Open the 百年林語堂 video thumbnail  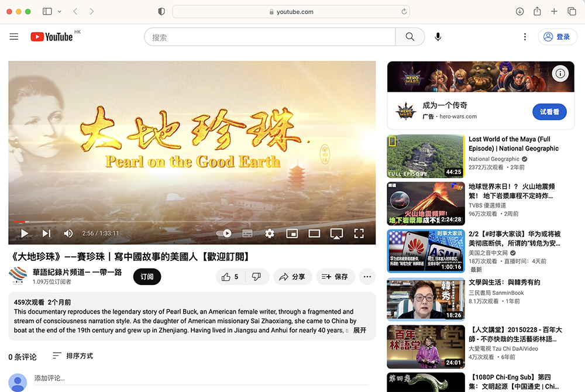click(x=426, y=347)
